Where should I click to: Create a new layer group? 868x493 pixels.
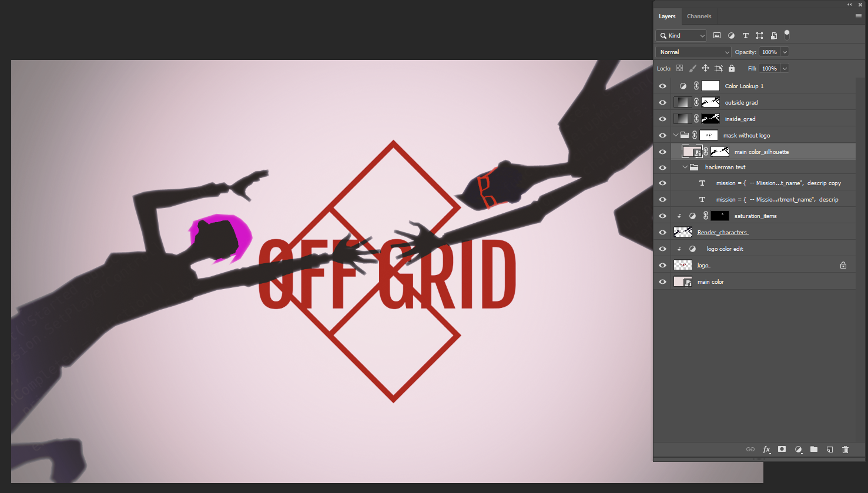(x=814, y=450)
